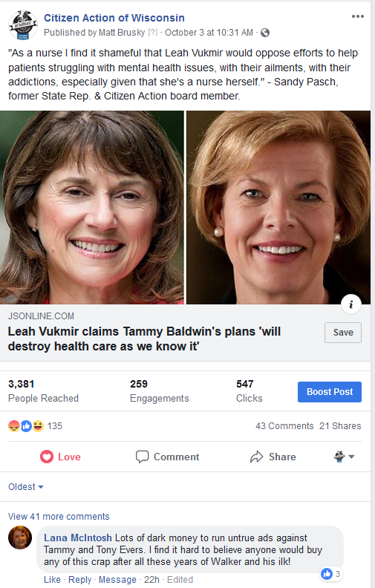Save the JSOnline article link
Image resolution: width=375 pixels, height=588 pixels.
tap(343, 333)
